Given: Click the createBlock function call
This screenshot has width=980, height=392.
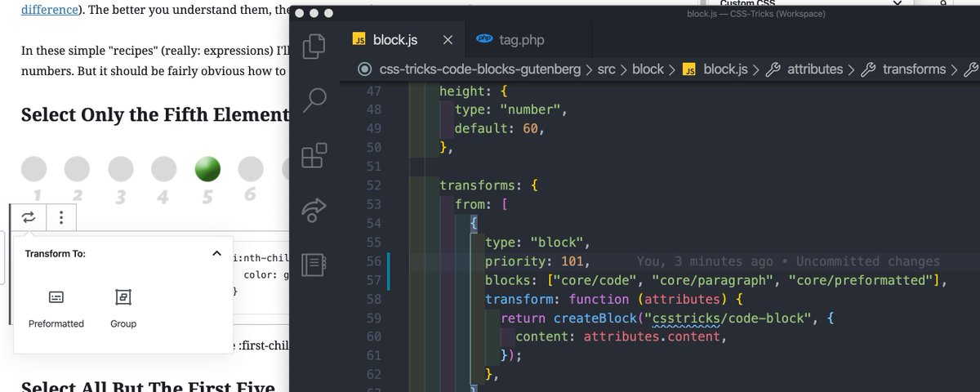Looking at the screenshot, I should (596, 318).
